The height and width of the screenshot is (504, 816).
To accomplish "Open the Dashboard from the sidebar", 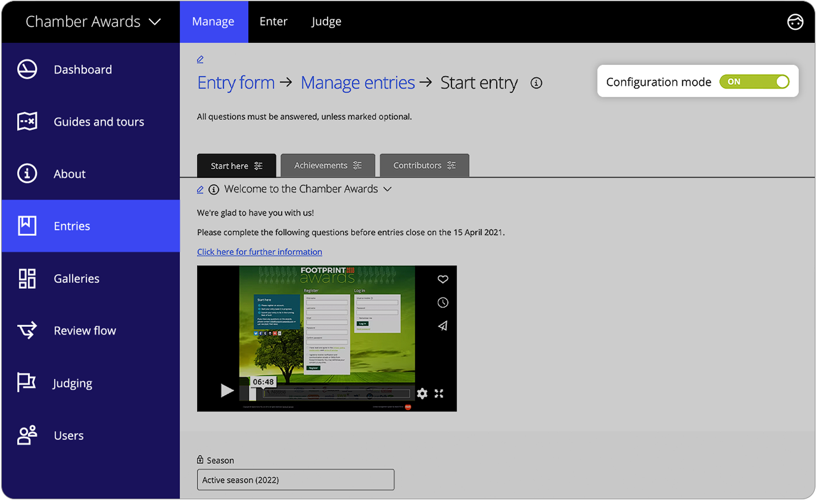I will 83,69.
